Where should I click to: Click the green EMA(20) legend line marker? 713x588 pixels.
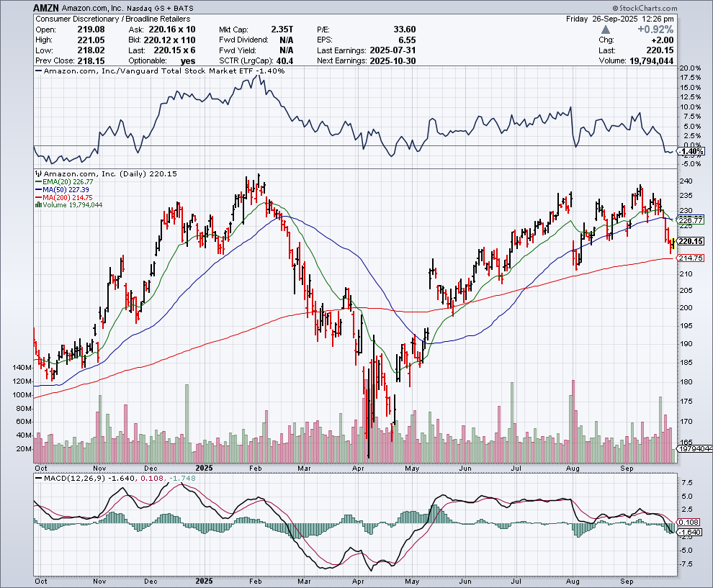[x=37, y=182]
